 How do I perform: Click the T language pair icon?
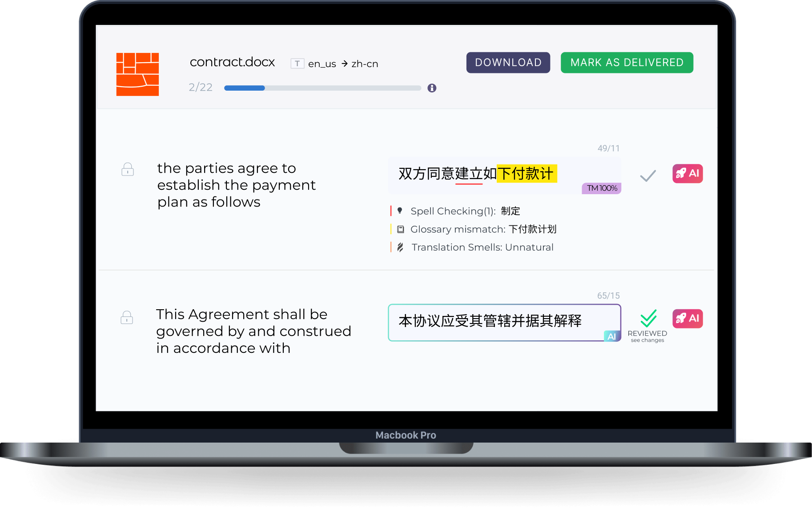coord(297,64)
